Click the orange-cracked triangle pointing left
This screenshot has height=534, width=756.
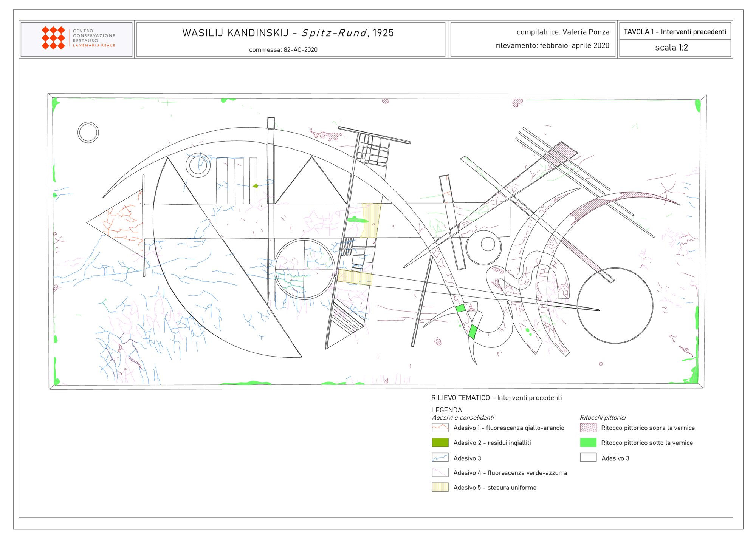[115, 223]
